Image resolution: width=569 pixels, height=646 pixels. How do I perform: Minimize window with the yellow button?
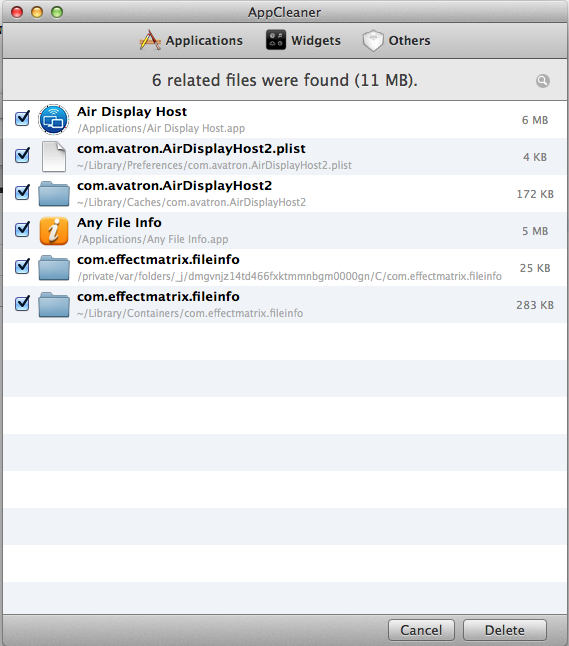coord(37,12)
